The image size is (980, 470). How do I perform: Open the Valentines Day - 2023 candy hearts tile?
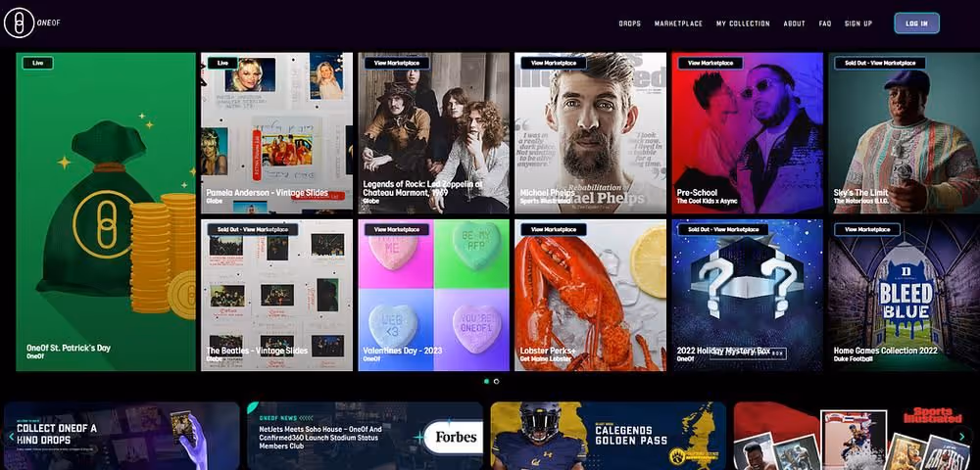[x=433, y=294]
